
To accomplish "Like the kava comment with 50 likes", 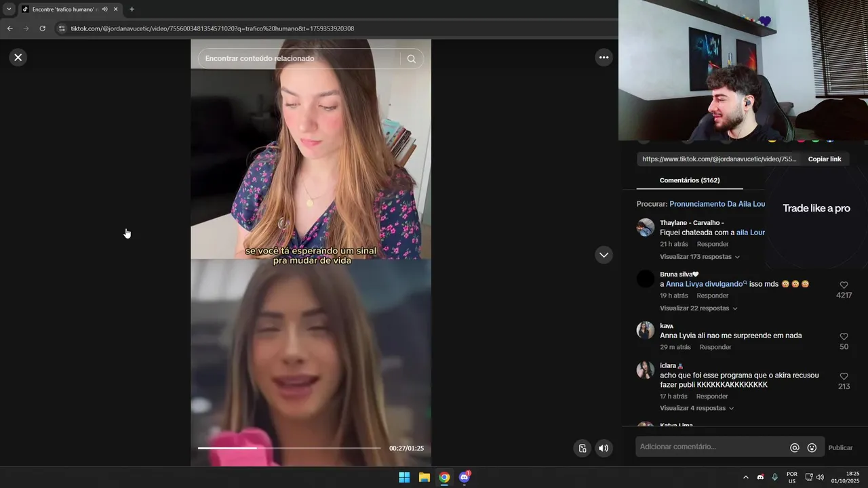I will pos(844,337).
